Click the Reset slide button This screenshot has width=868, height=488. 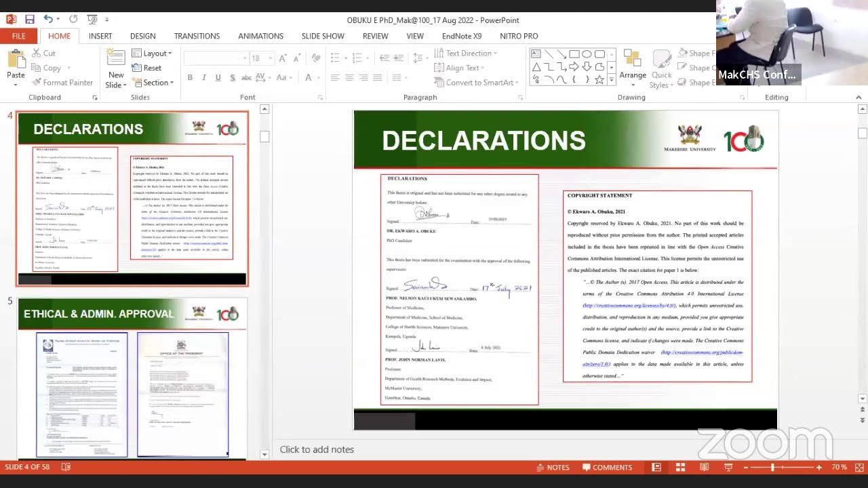click(x=146, y=68)
